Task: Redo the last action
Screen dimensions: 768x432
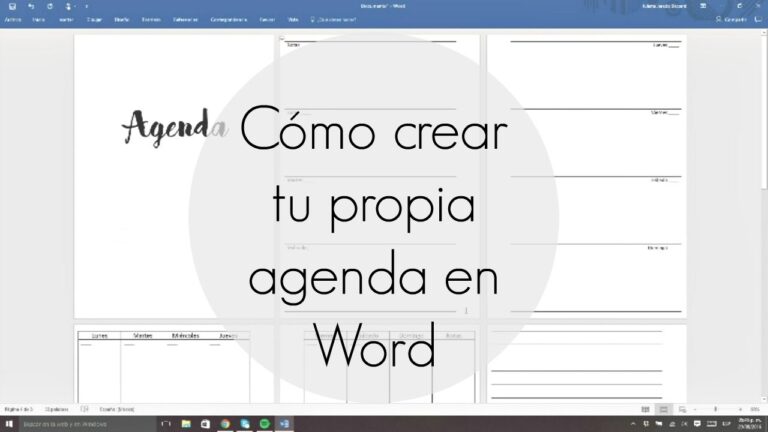Action: pyautogui.click(x=49, y=6)
